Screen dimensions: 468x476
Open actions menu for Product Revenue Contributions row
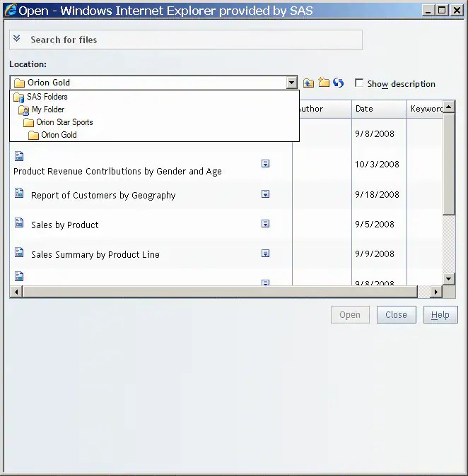[265, 164]
